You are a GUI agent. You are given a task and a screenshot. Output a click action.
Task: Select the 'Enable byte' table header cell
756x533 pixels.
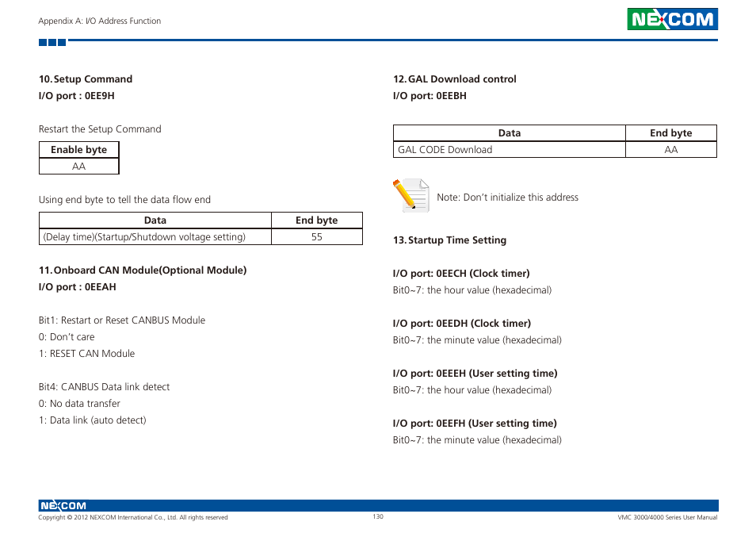tap(78, 150)
